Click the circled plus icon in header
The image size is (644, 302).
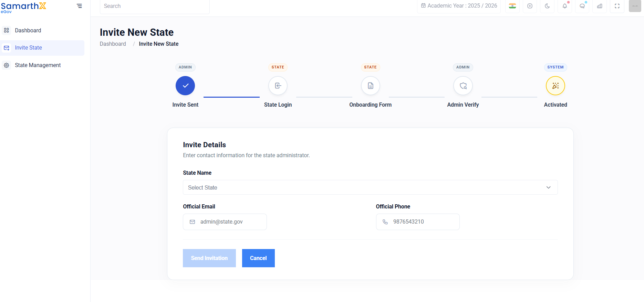(530, 6)
